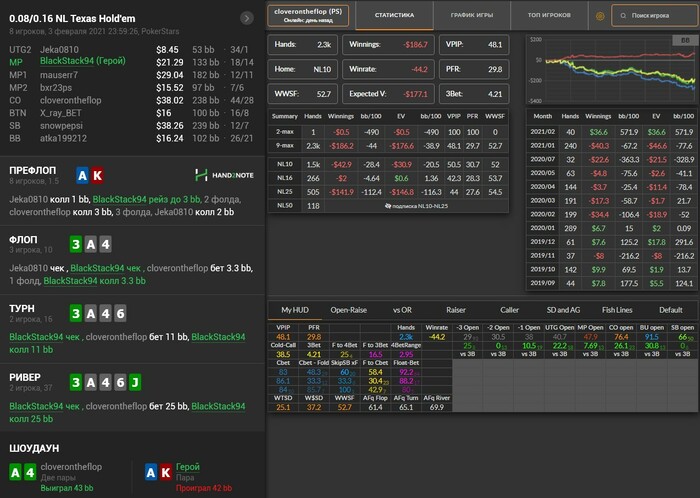Click the Герой link in showdown

(x=188, y=467)
